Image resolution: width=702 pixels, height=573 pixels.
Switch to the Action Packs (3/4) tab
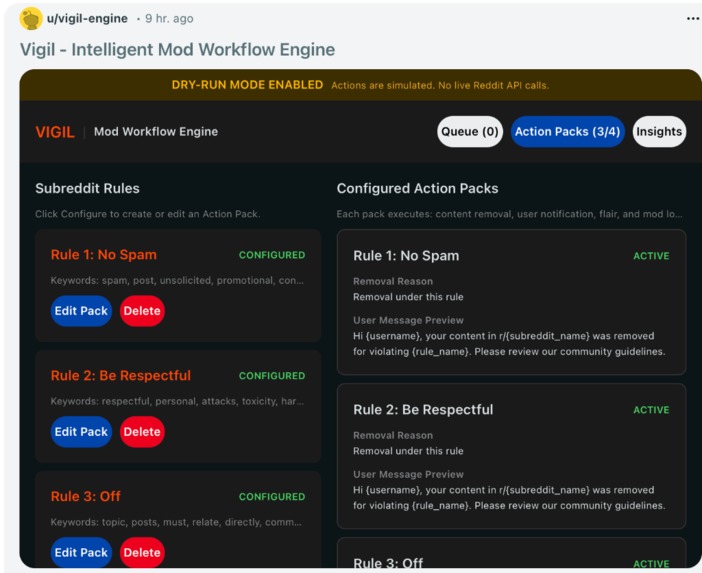[567, 132]
